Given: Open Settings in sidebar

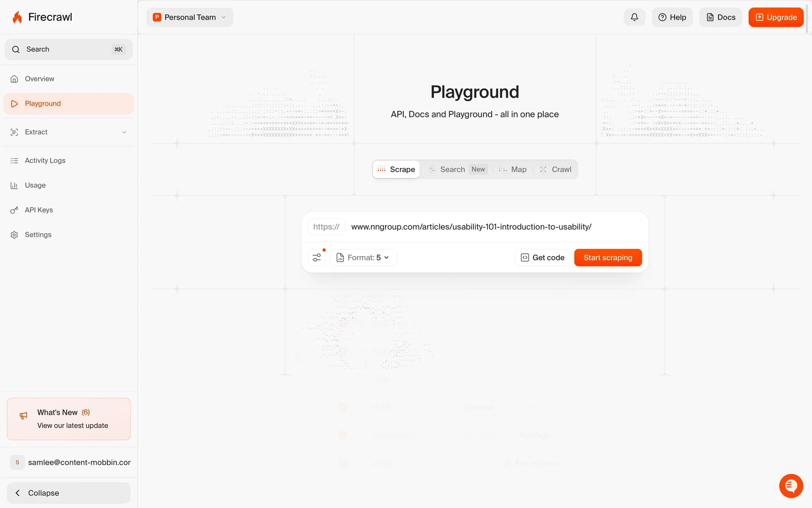Looking at the screenshot, I should 38,235.
